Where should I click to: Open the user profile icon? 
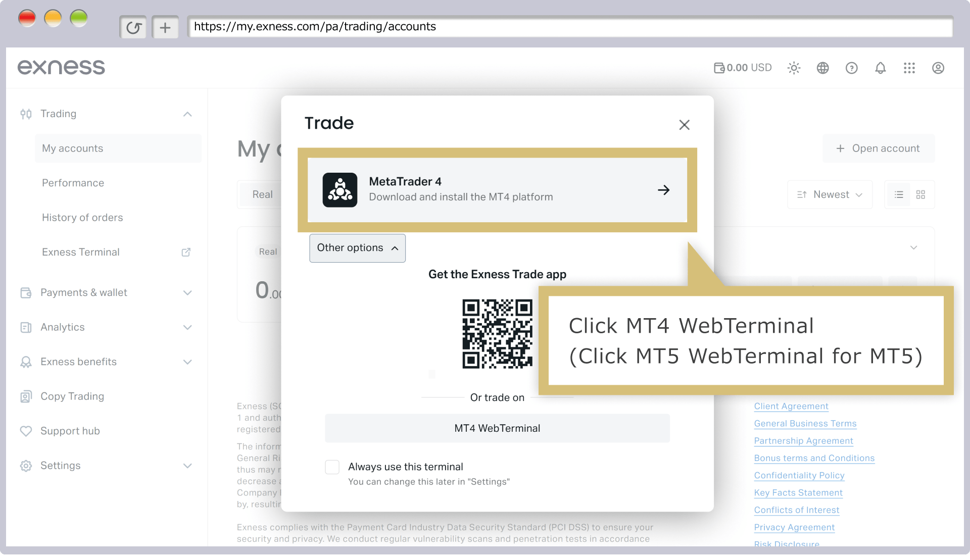tap(938, 68)
